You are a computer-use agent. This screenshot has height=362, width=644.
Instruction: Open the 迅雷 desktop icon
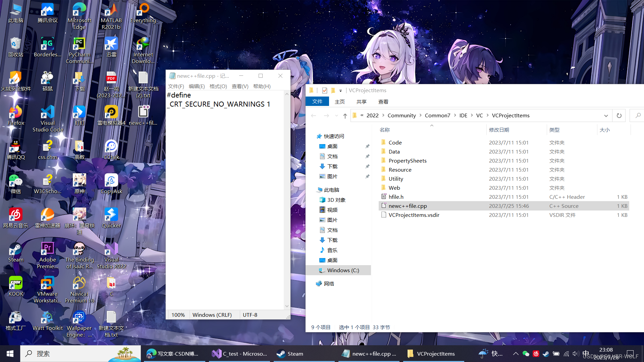tap(111, 47)
